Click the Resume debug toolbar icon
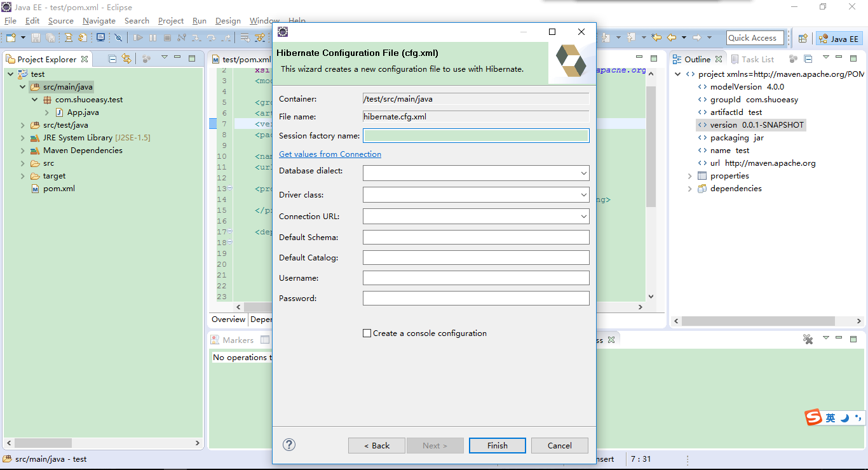This screenshot has height=470, width=868. 138,37
